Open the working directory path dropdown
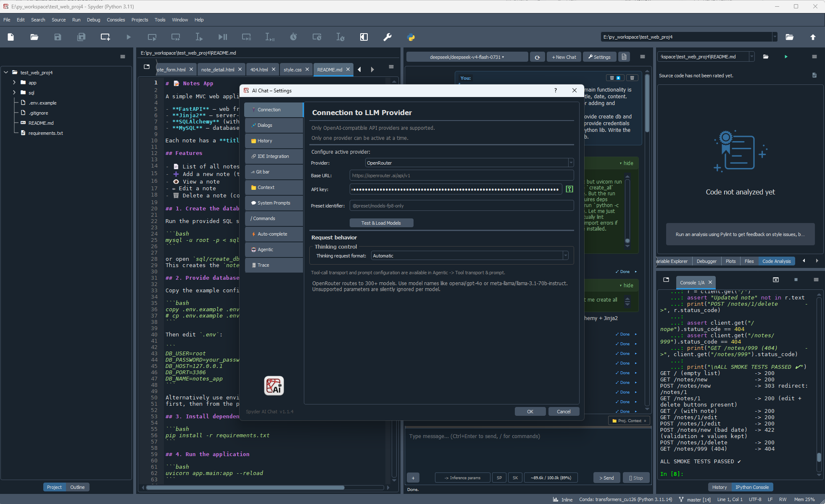Screen dimensions: 825x504 (775, 37)
